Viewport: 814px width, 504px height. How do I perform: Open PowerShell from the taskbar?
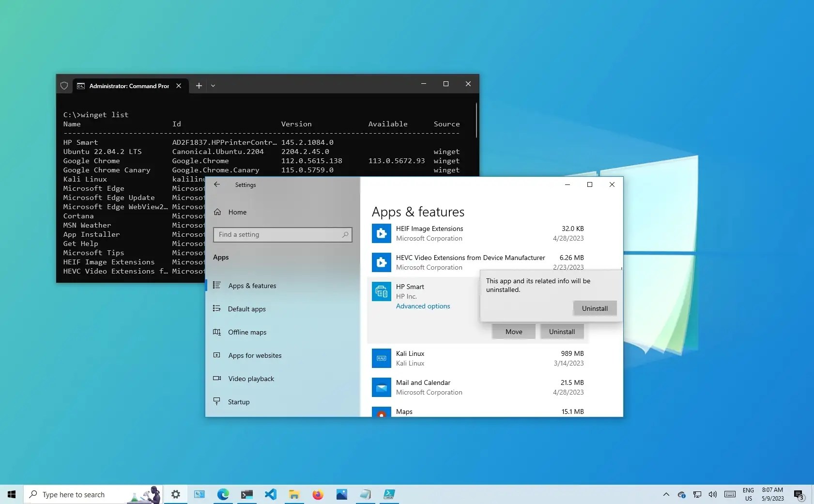pos(389,494)
